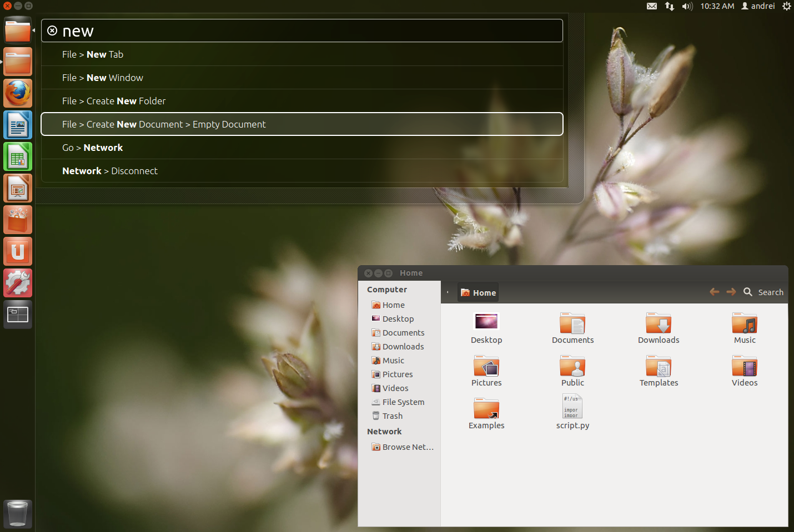
Task: Navigate back using the back arrow
Action: 715,291
